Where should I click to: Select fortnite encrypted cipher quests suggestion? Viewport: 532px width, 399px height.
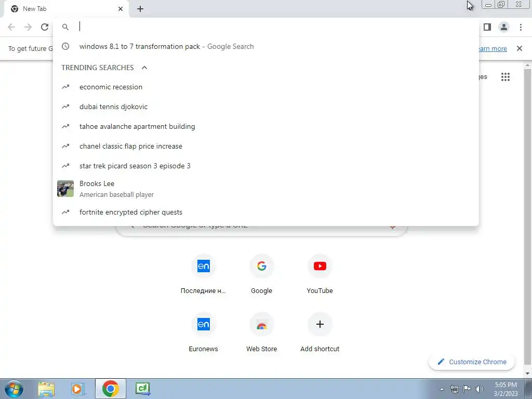coord(266,212)
